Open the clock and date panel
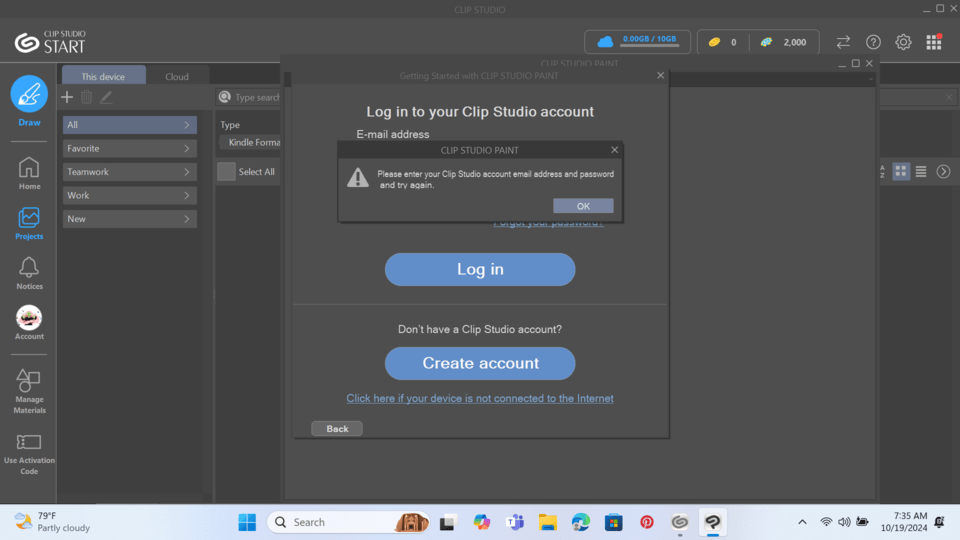 (904, 522)
